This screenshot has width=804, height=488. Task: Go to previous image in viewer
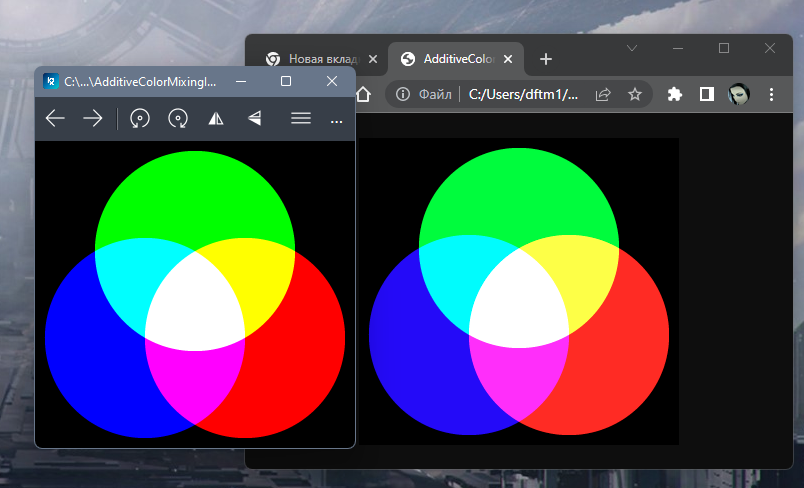pyautogui.click(x=55, y=119)
